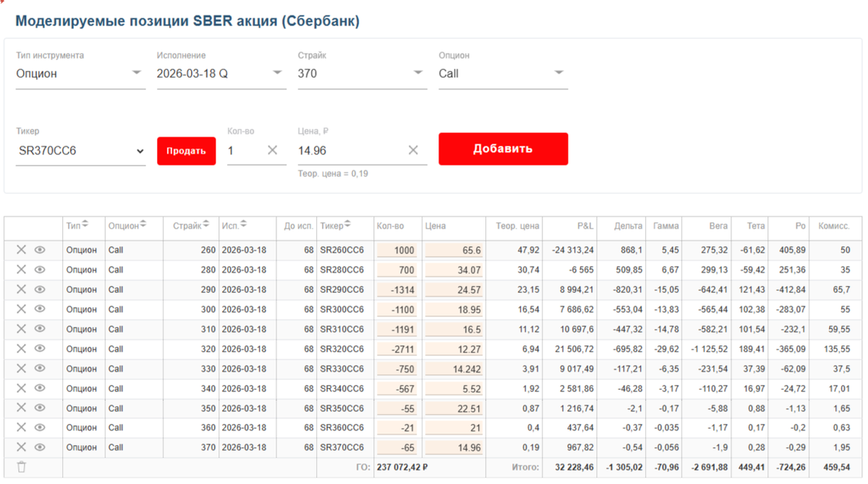This screenshot has width=868, height=484.
Task: Sort table by Опцион column
Action: [142, 225]
